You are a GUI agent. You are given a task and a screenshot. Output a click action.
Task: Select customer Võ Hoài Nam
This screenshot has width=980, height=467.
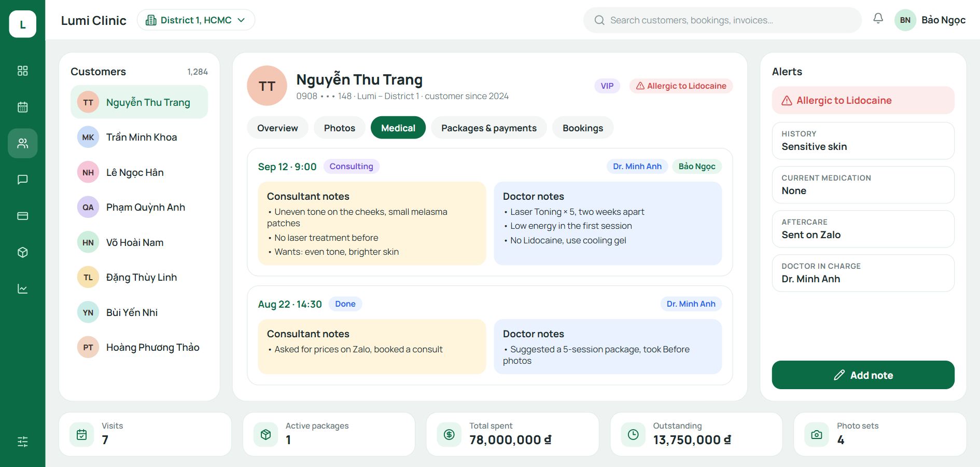point(139,242)
